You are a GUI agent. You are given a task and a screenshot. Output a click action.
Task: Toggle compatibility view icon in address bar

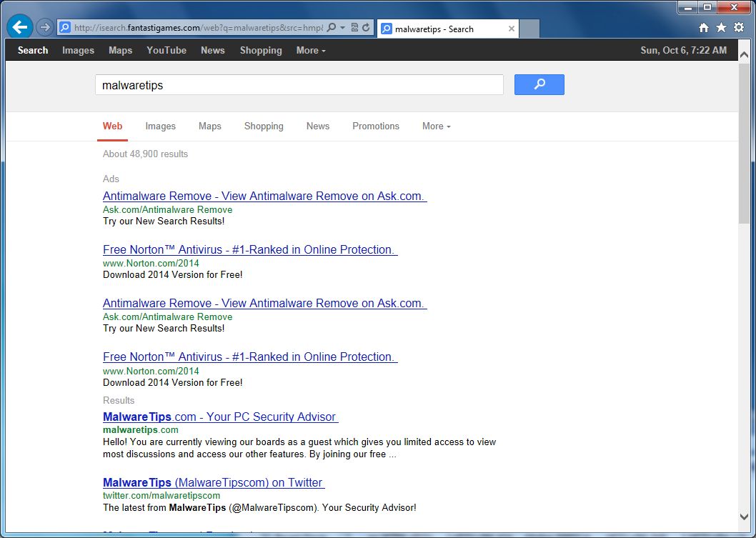pyautogui.click(x=354, y=27)
